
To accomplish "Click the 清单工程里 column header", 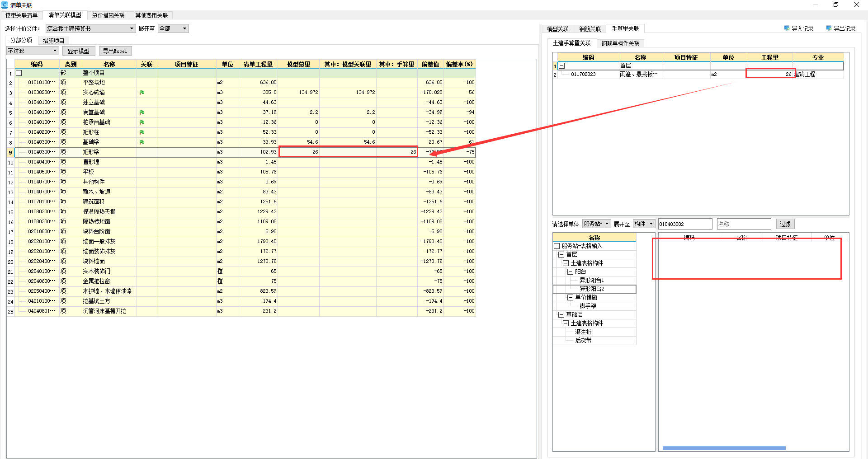I will tap(258, 64).
